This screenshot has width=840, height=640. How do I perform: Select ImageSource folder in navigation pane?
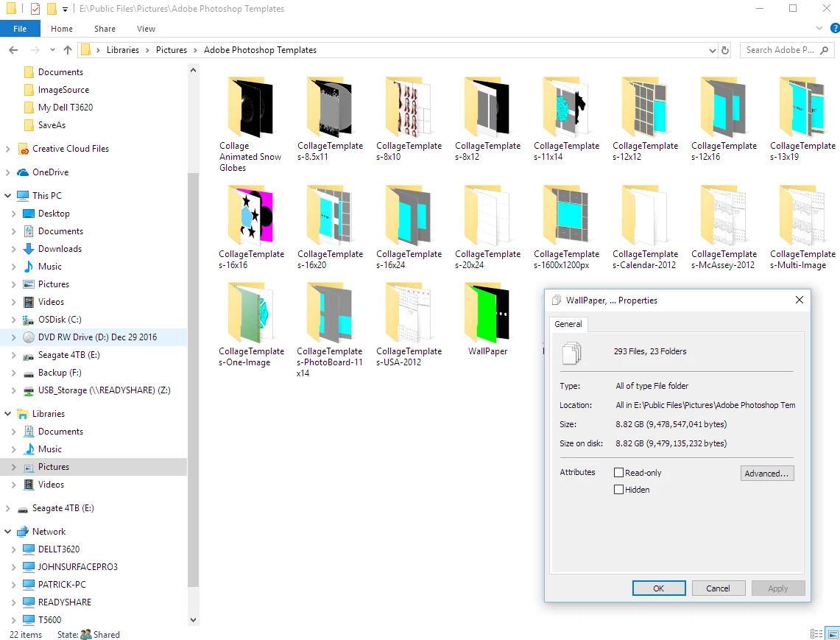[x=63, y=90]
